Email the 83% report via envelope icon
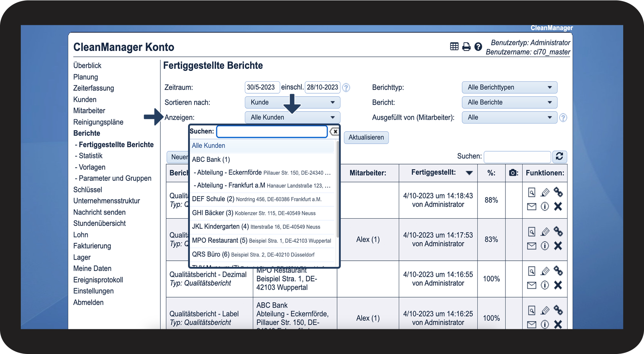Image resolution: width=644 pixels, height=354 pixels. 532,246
